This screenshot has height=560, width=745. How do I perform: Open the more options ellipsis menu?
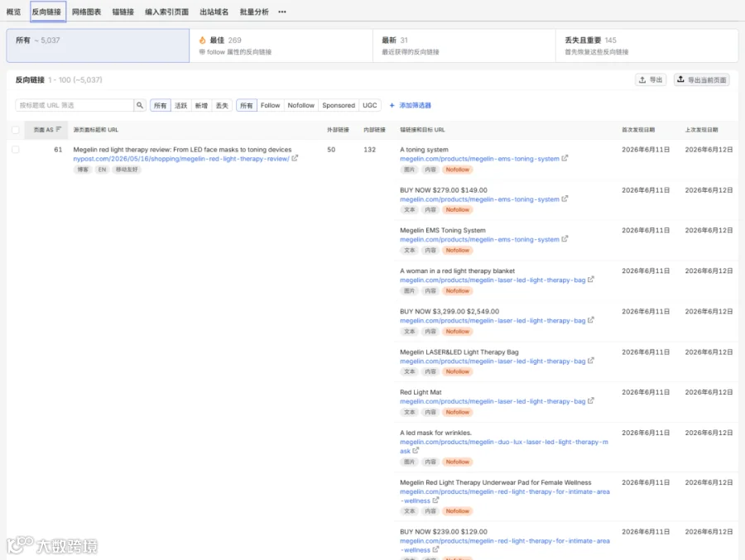pyautogui.click(x=282, y=12)
